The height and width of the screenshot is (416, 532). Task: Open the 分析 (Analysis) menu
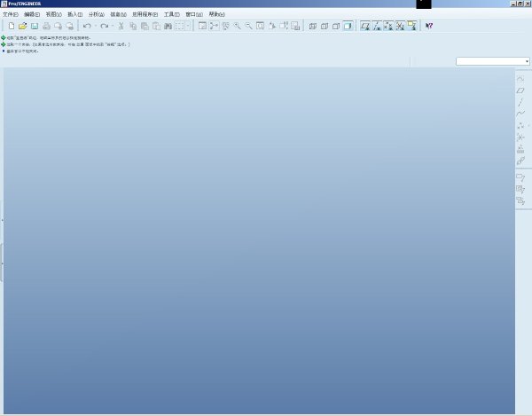click(x=97, y=14)
